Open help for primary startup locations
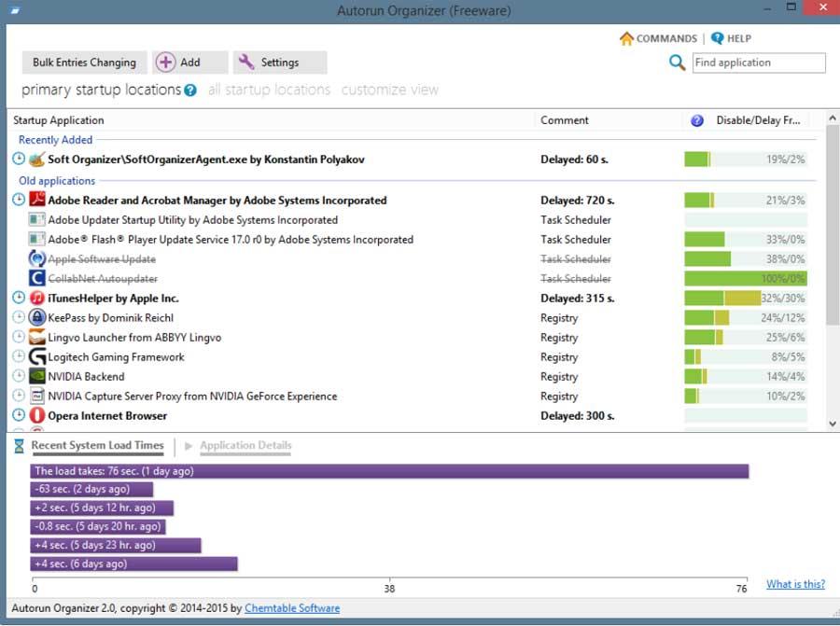The width and height of the screenshot is (840, 626). 190,90
